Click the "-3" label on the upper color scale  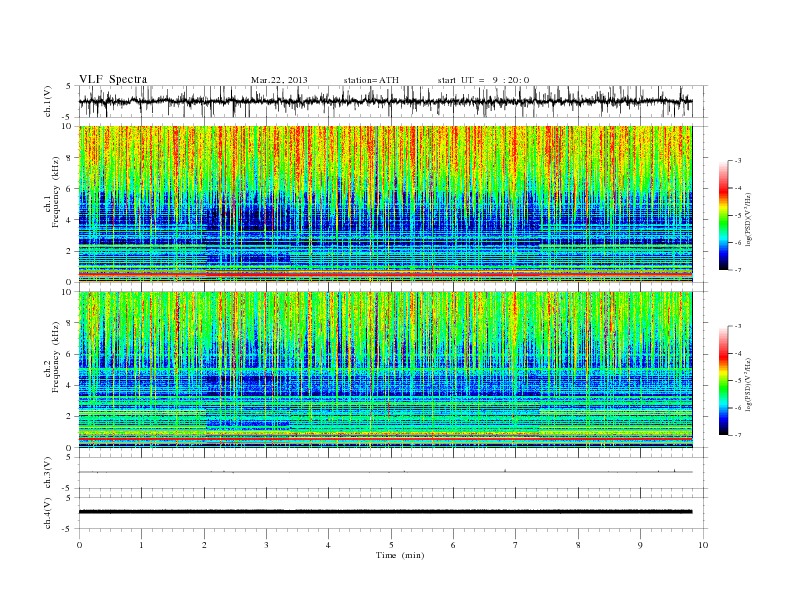(738, 161)
